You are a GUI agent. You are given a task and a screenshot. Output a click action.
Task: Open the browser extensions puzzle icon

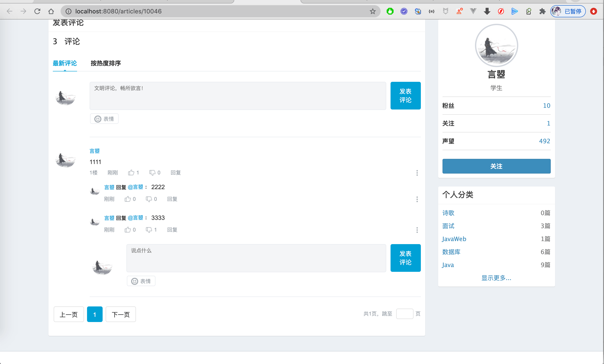tap(542, 11)
